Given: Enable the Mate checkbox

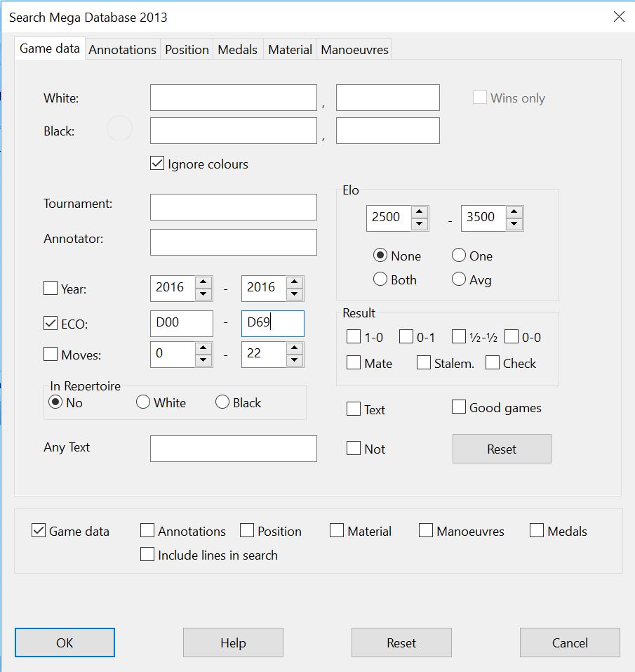Looking at the screenshot, I should click(354, 362).
